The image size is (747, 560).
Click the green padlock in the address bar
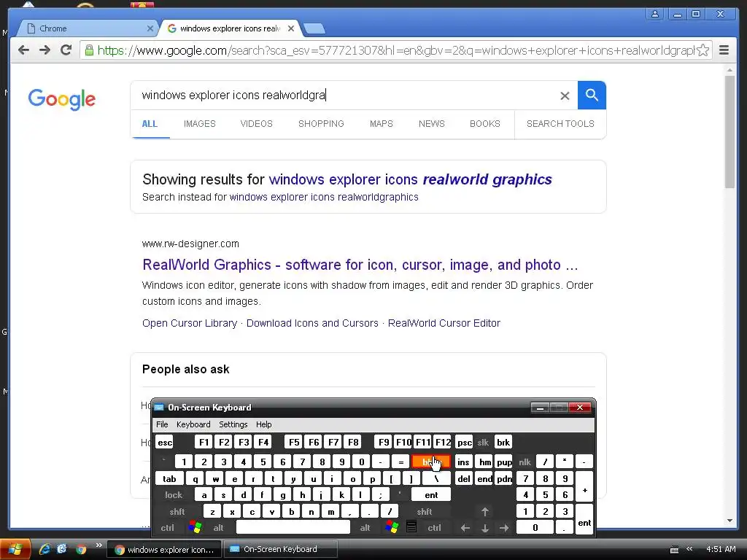click(x=88, y=50)
